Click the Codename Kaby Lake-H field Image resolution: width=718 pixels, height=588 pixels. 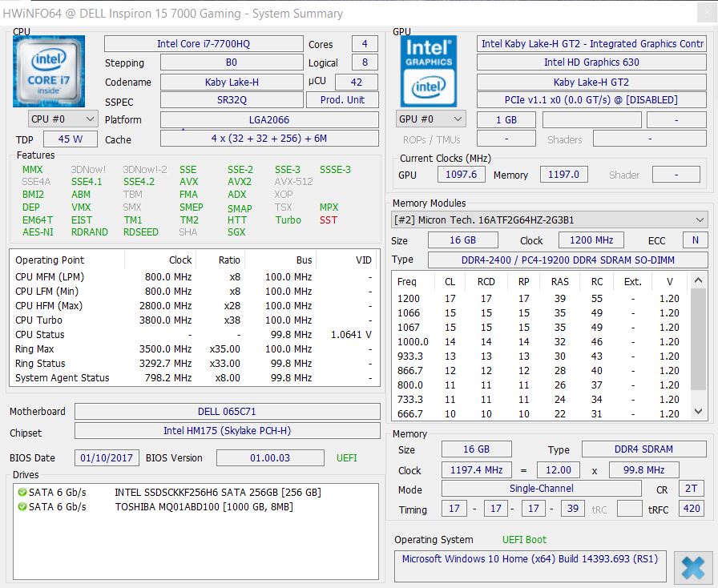232,82
